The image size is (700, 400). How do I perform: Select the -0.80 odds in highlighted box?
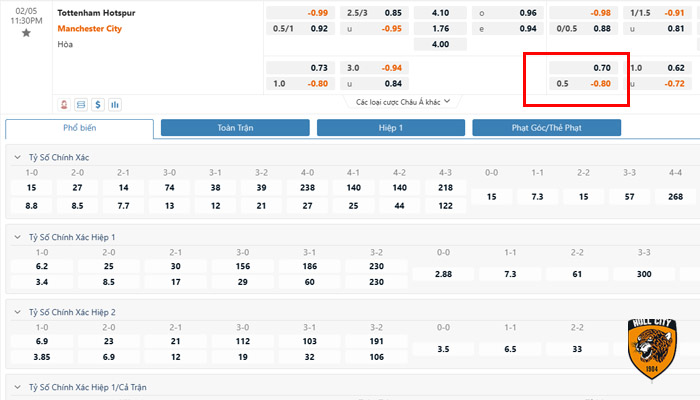pos(600,83)
